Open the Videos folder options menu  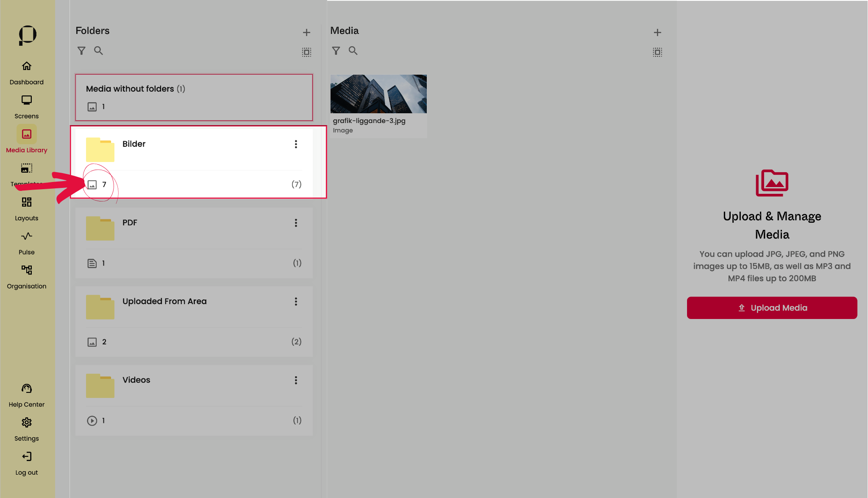[296, 380]
